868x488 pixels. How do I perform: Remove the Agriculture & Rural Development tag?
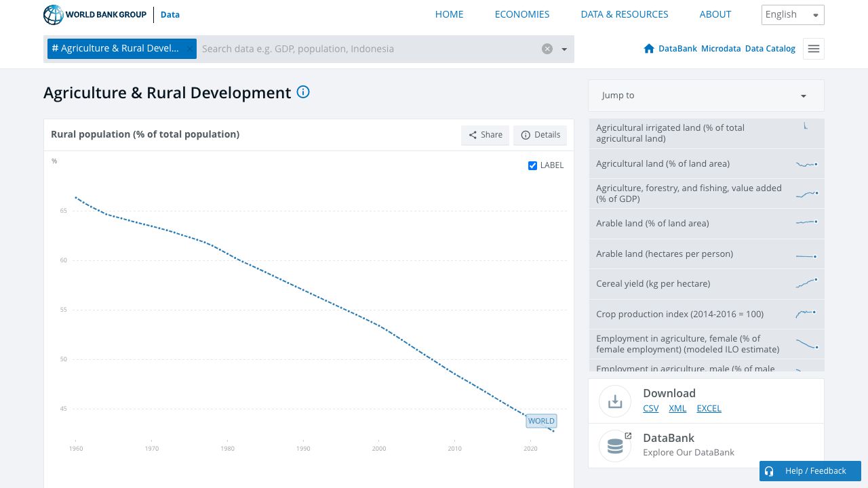189,49
